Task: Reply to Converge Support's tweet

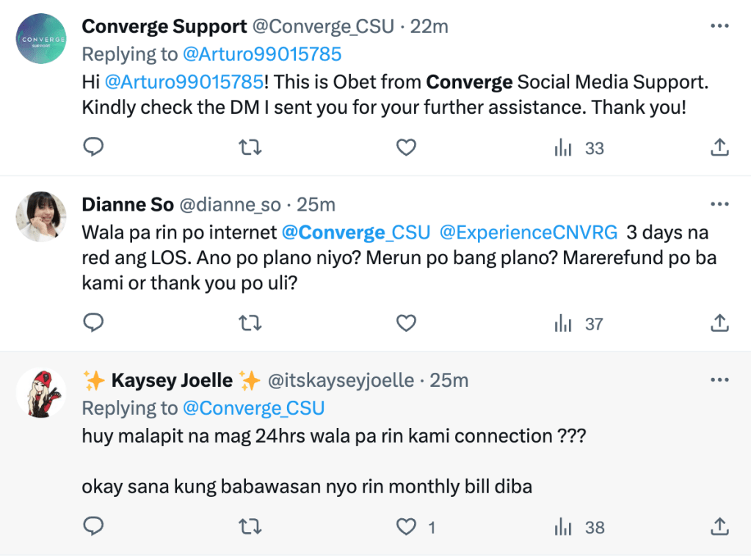Action: pos(93,148)
